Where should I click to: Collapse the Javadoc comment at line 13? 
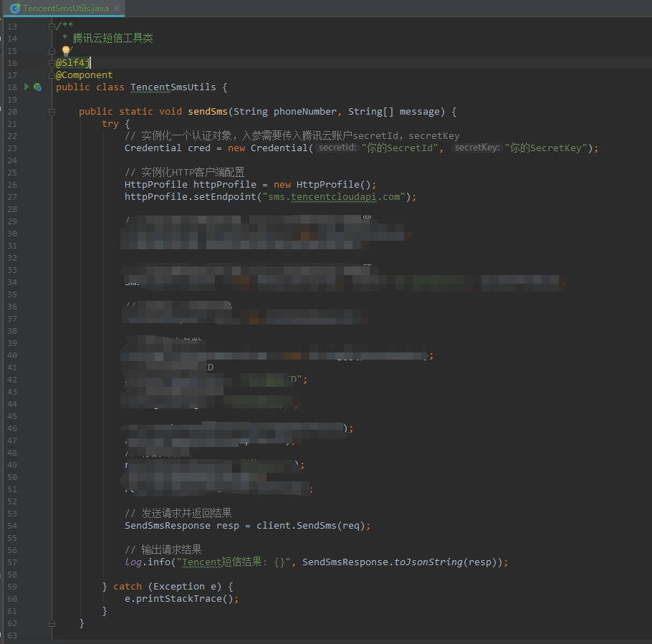click(x=52, y=27)
